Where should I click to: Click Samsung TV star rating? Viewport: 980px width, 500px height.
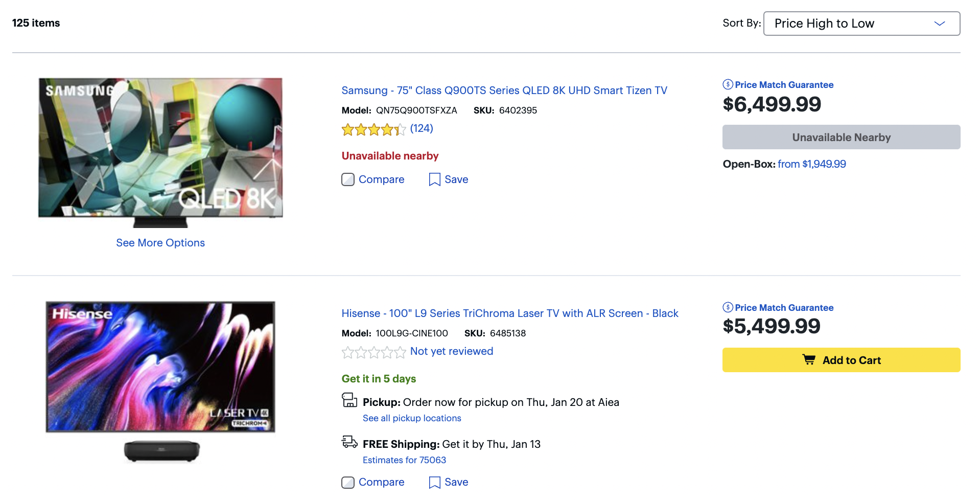pyautogui.click(x=374, y=129)
